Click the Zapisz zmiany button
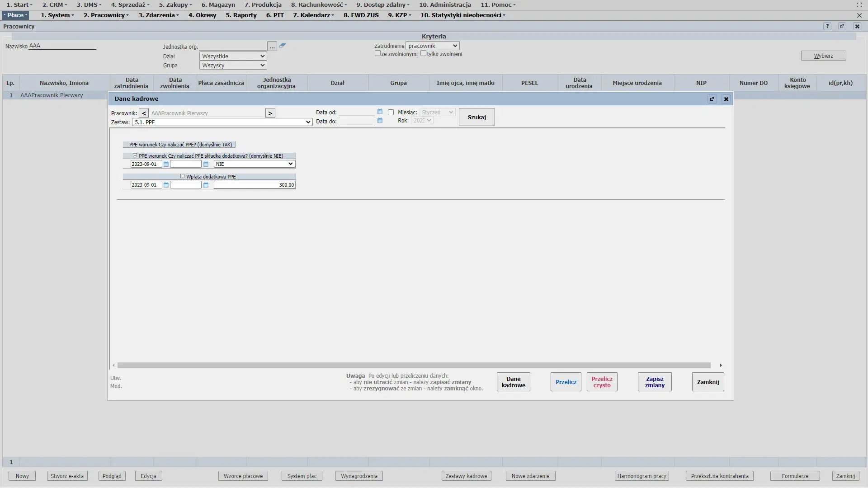Screen dimensions: 868x488 tap(654, 382)
